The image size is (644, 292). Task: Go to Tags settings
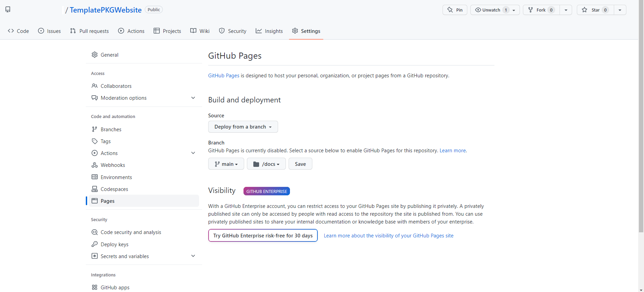click(144, 141)
